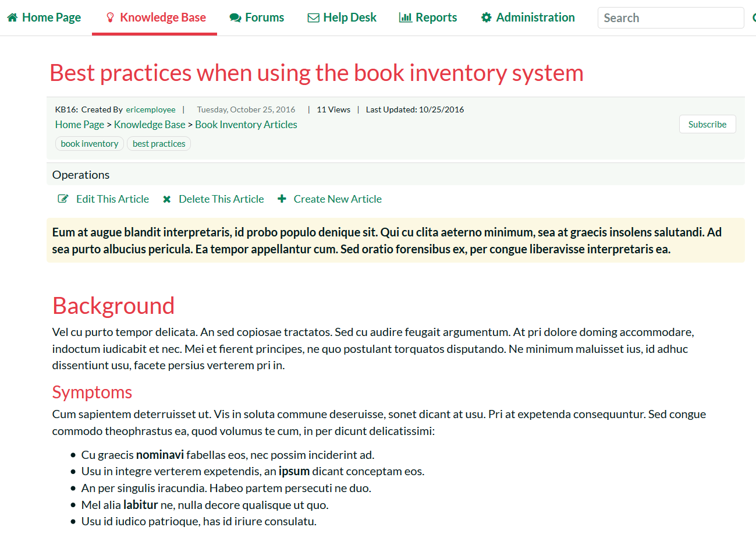Screen dimensions: 756x534
Task: Go to the Reports menu
Action: coord(436,18)
